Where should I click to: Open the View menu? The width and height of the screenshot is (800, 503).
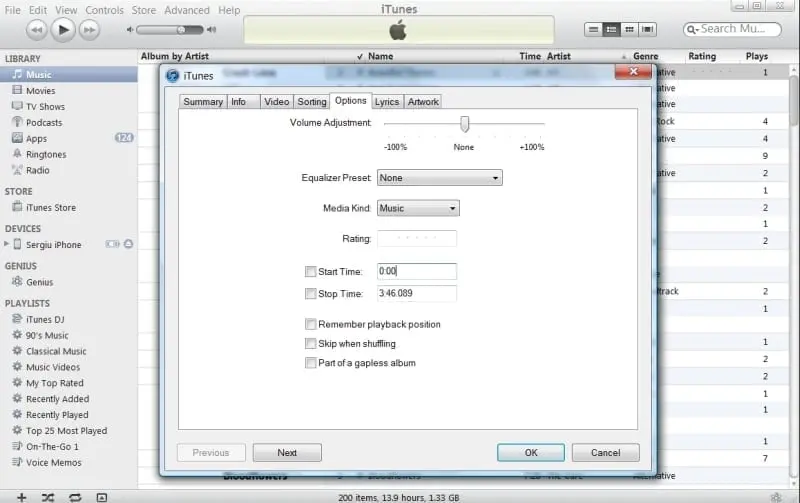click(x=66, y=10)
